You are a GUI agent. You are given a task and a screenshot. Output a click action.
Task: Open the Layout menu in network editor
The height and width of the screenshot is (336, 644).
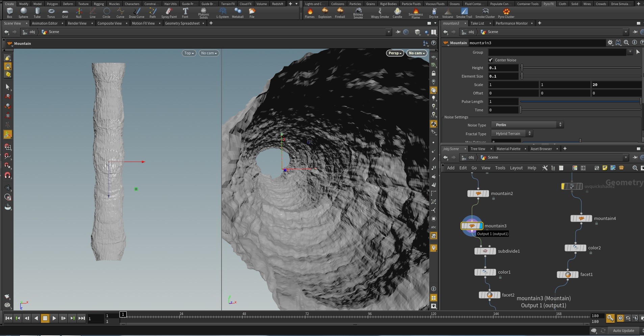516,168
